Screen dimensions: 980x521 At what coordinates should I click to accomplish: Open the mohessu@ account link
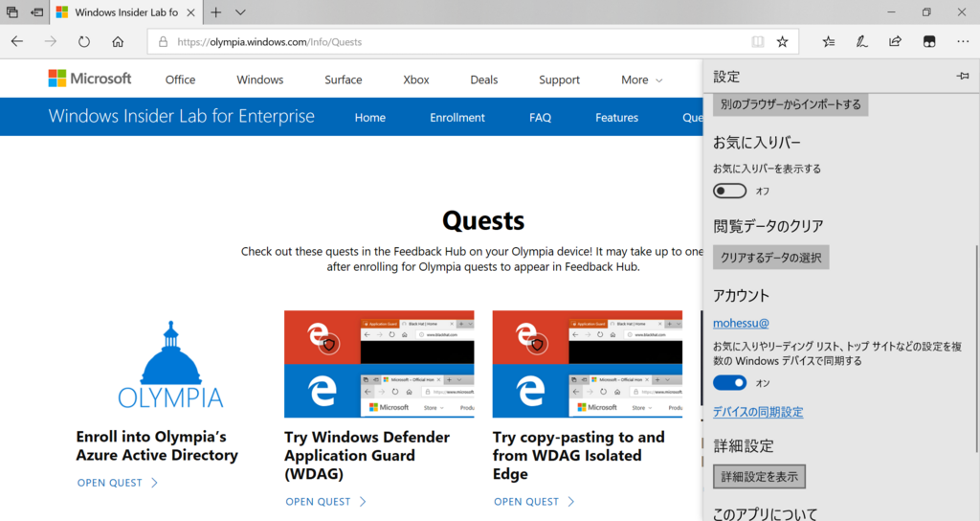point(741,324)
